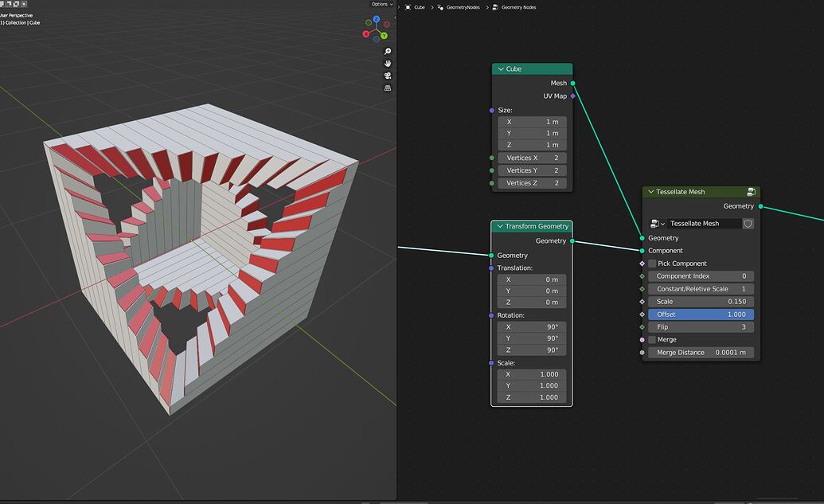
Task: Click the Vertices Z field
Action: pos(532,183)
